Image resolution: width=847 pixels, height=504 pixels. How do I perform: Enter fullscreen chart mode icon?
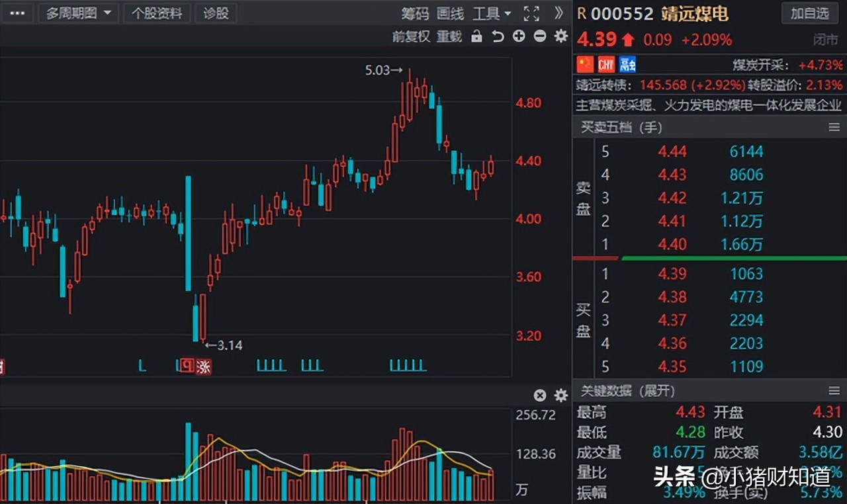click(531, 13)
